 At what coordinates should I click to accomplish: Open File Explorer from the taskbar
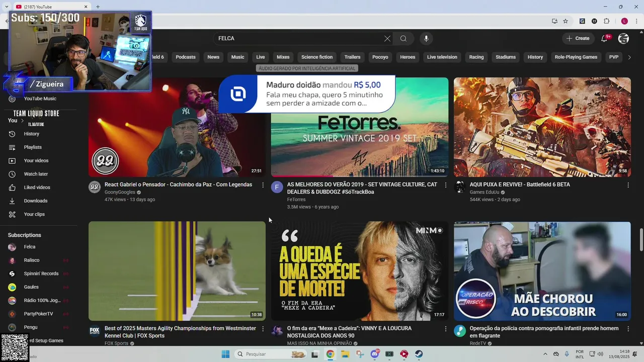pyautogui.click(x=345, y=354)
